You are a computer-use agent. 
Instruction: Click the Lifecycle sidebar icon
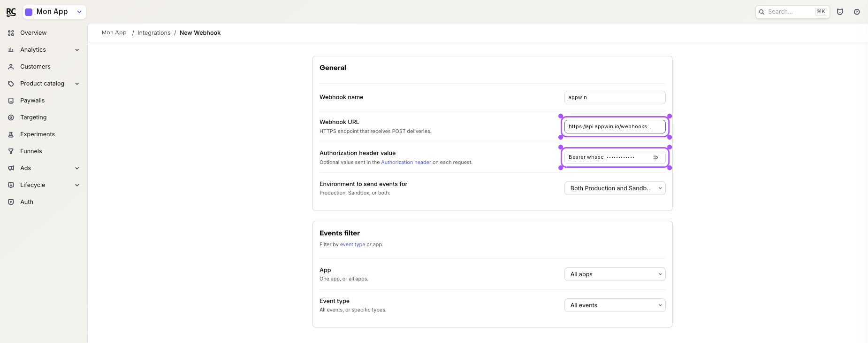[11, 185]
